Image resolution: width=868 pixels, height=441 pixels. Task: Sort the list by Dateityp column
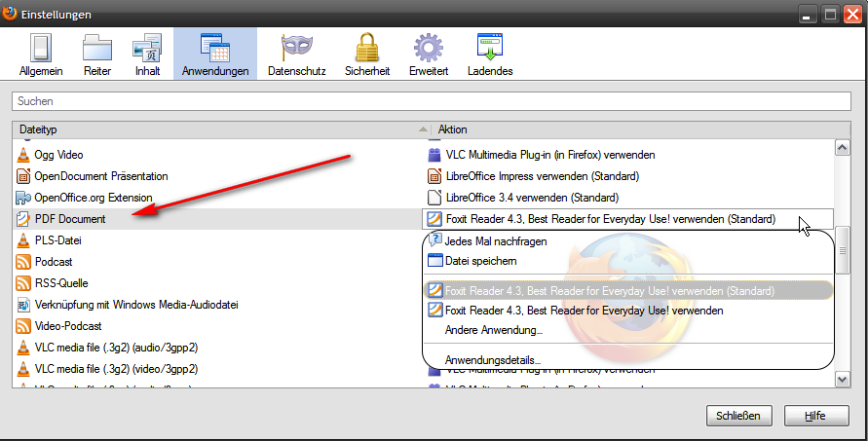pos(221,129)
